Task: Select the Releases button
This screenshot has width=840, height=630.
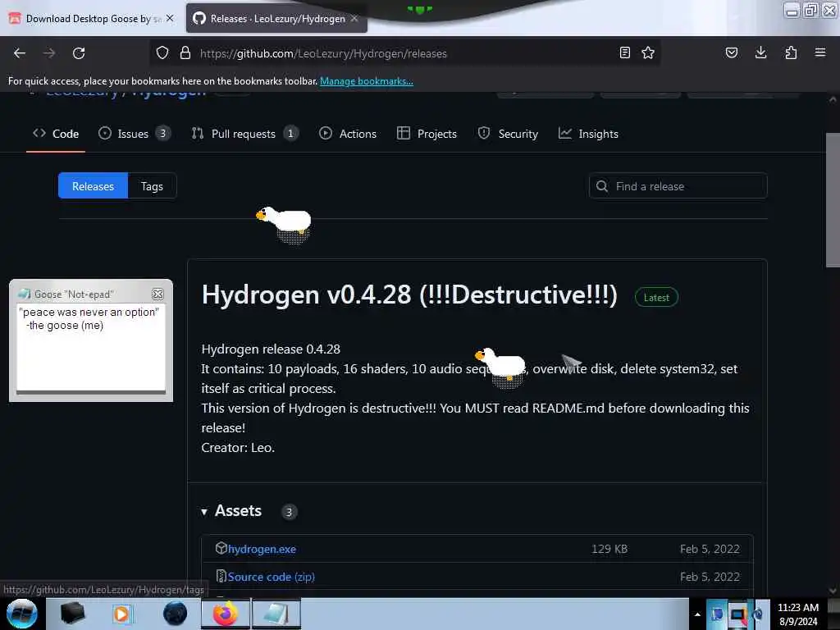Action: [x=94, y=186]
